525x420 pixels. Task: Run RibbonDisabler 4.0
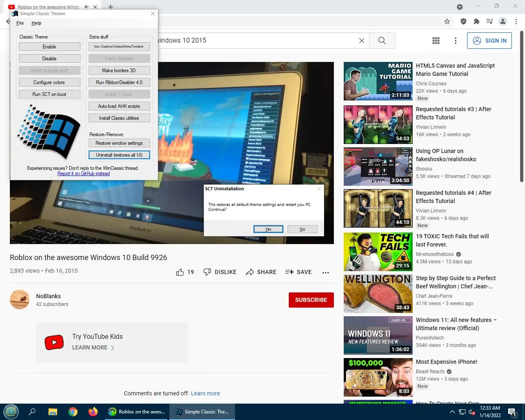[119, 82]
